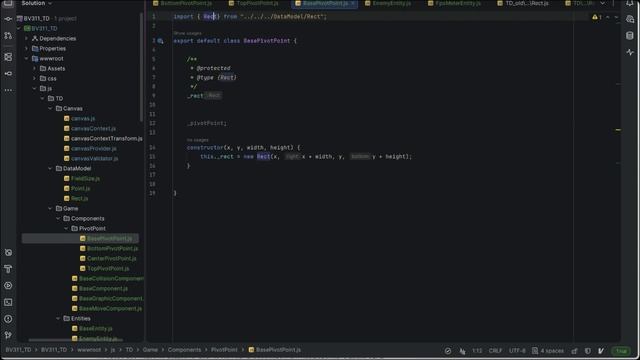Click the previous highlighted error up arrow
Image resolution: width=640 pixels, height=360 pixels.
608,17
